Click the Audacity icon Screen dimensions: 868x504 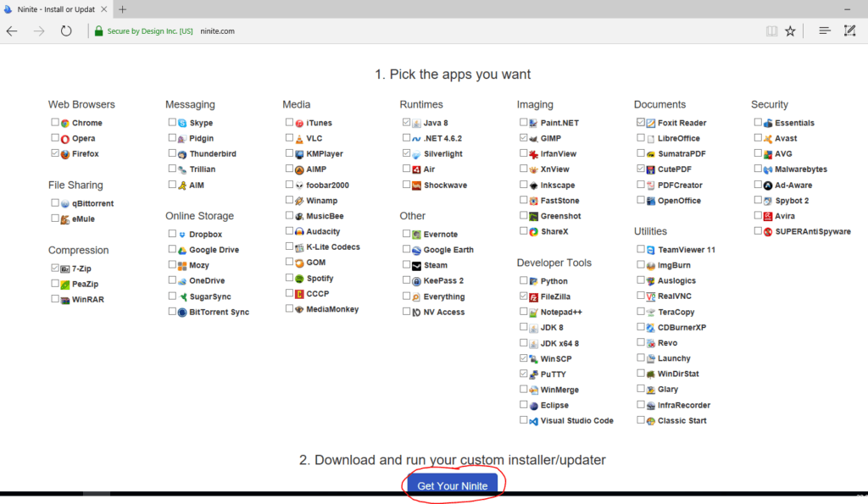pyautogui.click(x=299, y=232)
